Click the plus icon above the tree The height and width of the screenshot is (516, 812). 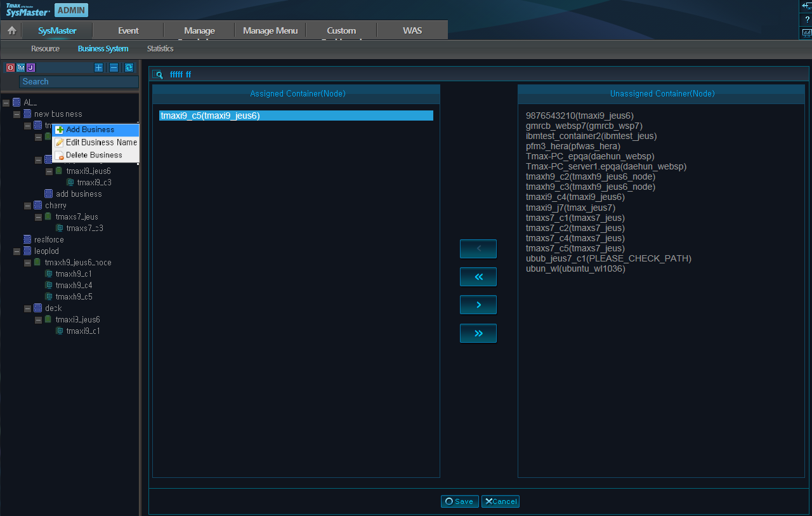click(98, 67)
